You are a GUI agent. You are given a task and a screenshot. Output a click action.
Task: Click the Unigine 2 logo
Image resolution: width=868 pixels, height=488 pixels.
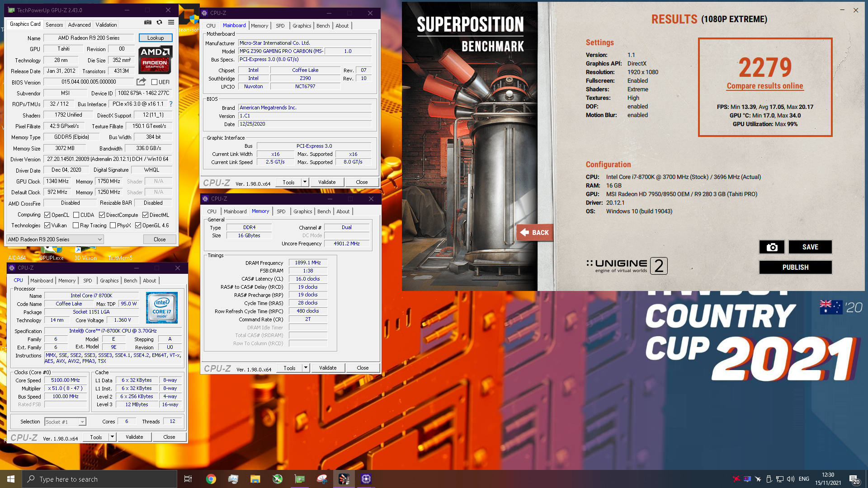(627, 266)
